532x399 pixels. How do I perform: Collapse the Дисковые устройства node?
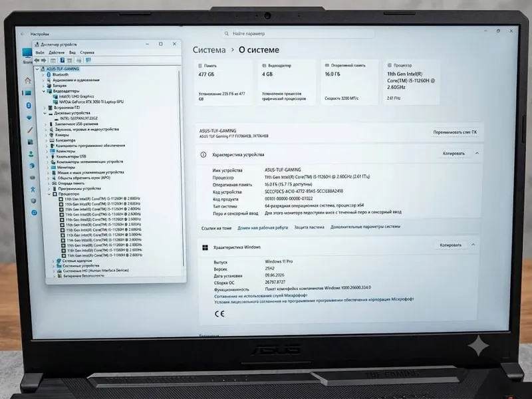pos(45,113)
